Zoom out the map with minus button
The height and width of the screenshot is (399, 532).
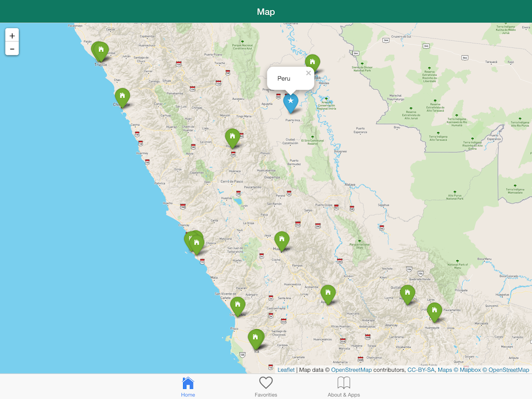click(12, 49)
